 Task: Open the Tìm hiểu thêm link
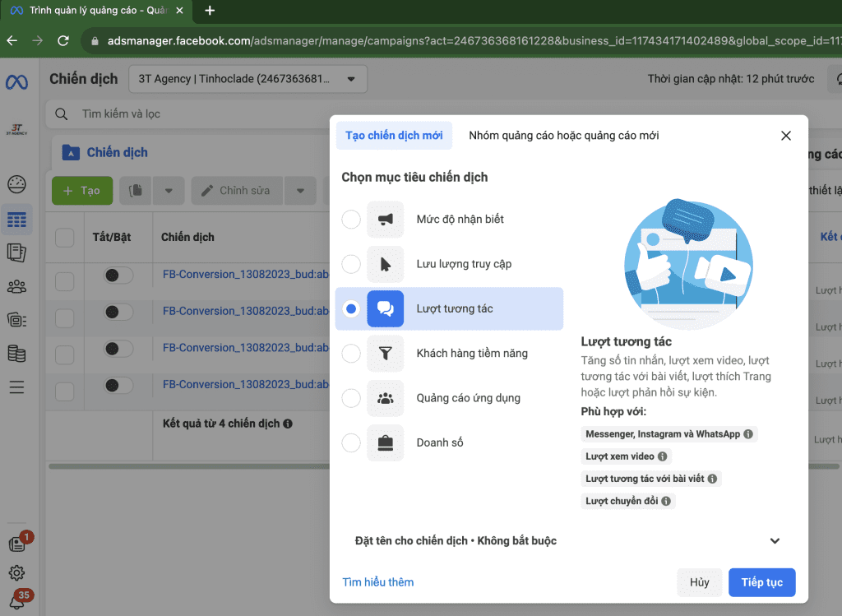[x=378, y=582]
